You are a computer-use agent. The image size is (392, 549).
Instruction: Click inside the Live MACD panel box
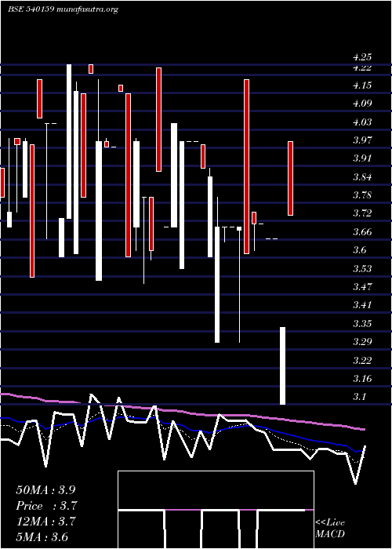tap(216, 510)
